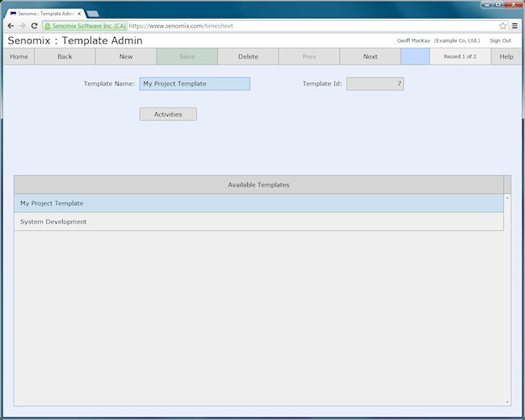
Task: Select My Project Template in list
Action: coord(258,204)
